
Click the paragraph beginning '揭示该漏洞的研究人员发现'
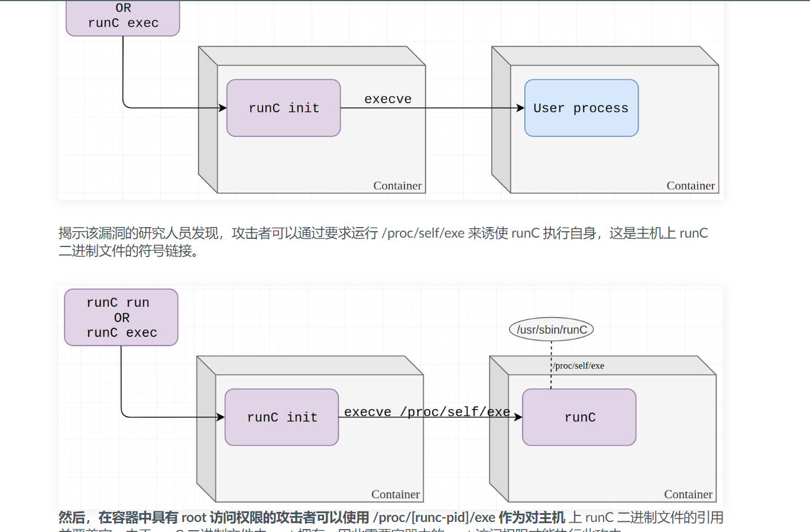[x=383, y=242]
